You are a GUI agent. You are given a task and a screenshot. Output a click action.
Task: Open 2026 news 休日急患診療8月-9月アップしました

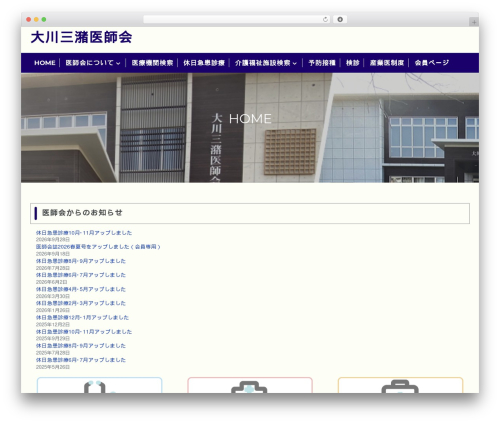coord(81,261)
